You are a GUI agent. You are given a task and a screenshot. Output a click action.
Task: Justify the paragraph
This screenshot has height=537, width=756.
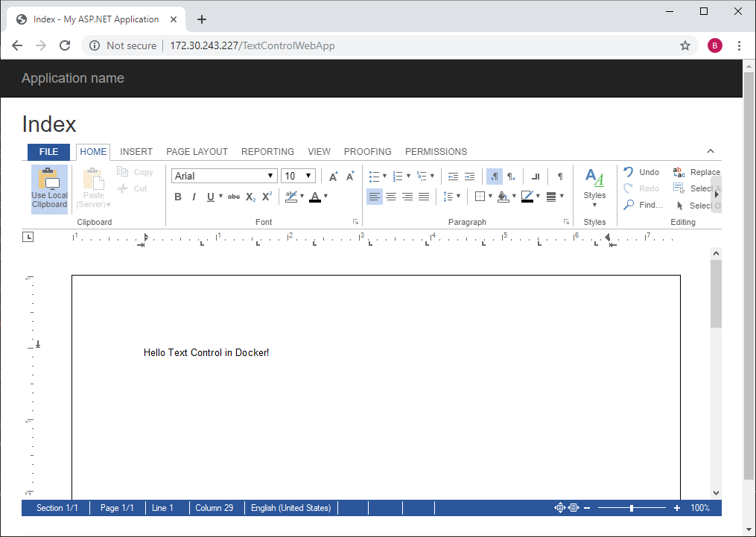(x=424, y=197)
